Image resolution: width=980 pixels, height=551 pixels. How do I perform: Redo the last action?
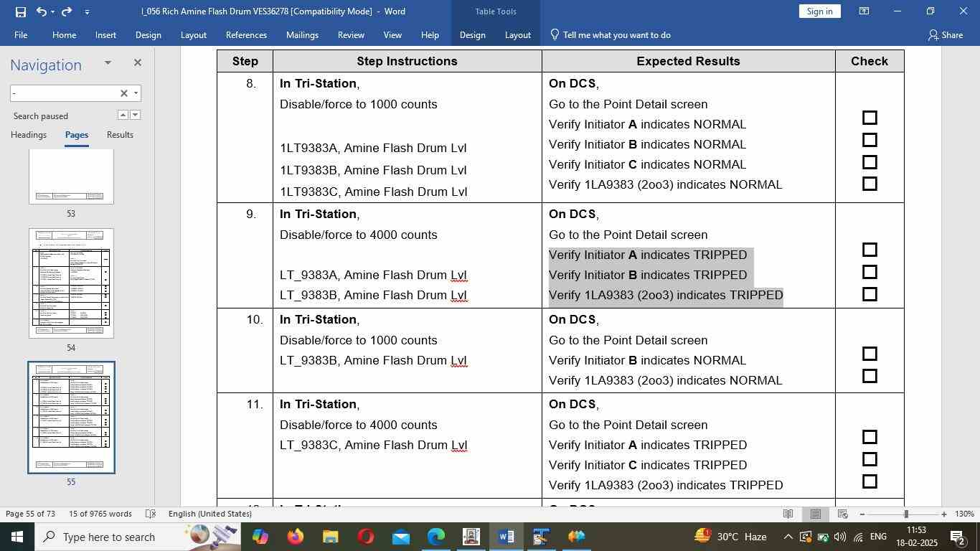67,11
